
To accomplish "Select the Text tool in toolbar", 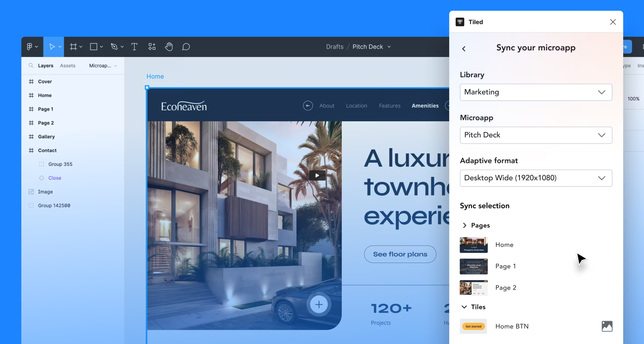I will 134,47.
